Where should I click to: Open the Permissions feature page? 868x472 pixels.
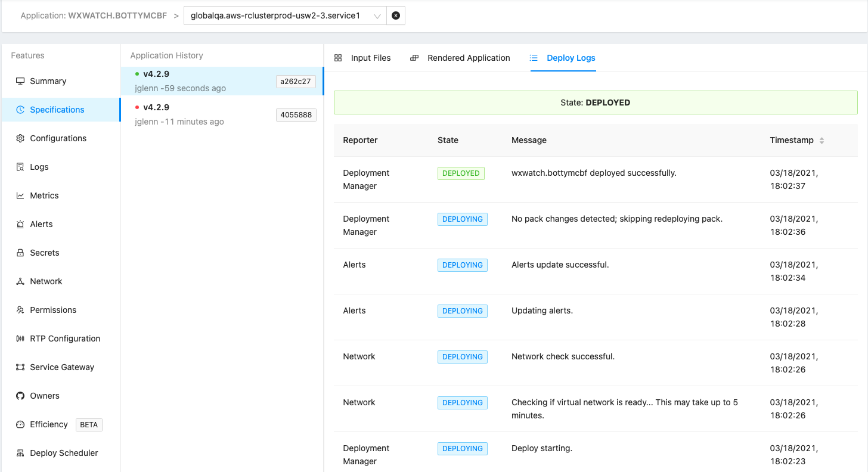coord(53,310)
